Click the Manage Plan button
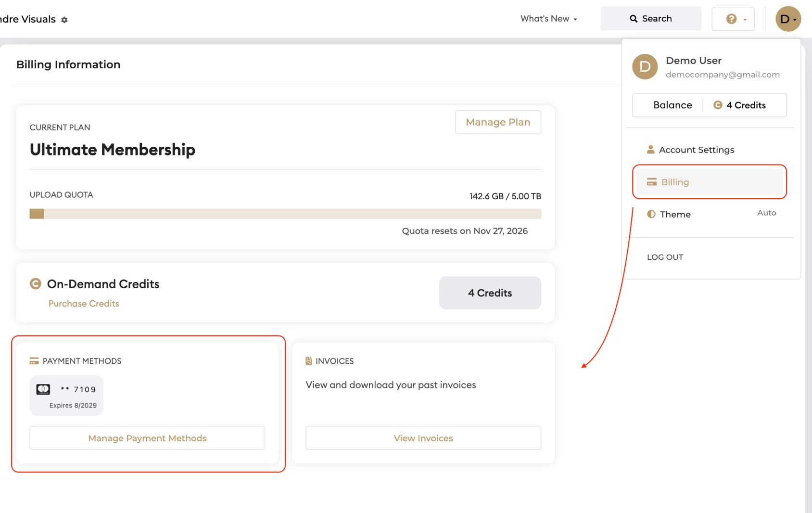The image size is (812, 513). [498, 122]
